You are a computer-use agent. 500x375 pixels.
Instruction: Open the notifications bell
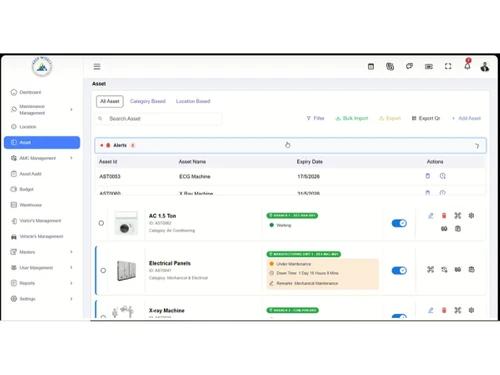coord(467,65)
